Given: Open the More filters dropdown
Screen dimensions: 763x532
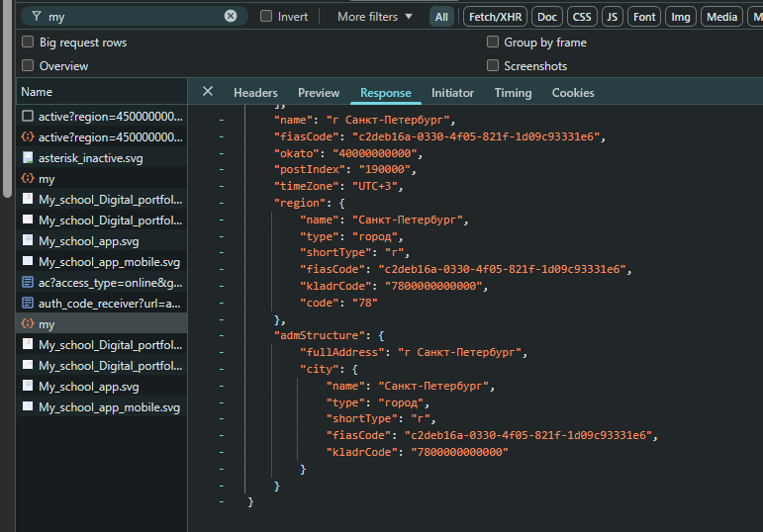Looking at the screenshot, I should pos(375,17).
